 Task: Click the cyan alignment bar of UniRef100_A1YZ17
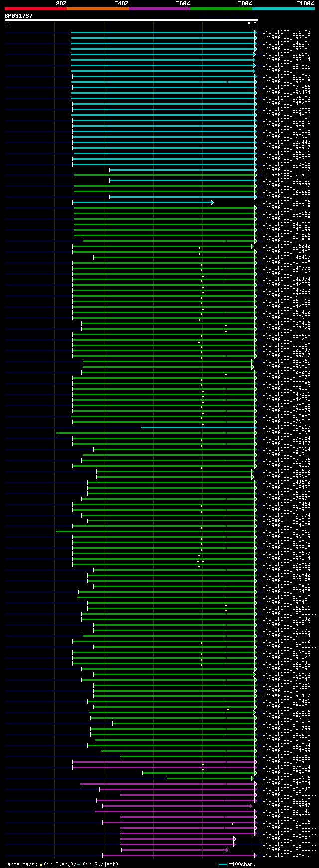point(199,427)
